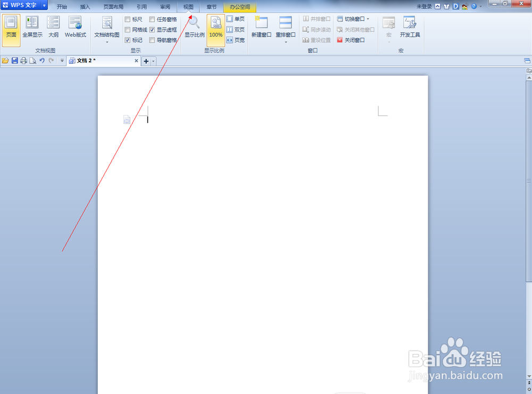Open the 显示比例 zoom dialog
Image resolution: width=532 pixels, height=394 pixels.
click(194, 27)
